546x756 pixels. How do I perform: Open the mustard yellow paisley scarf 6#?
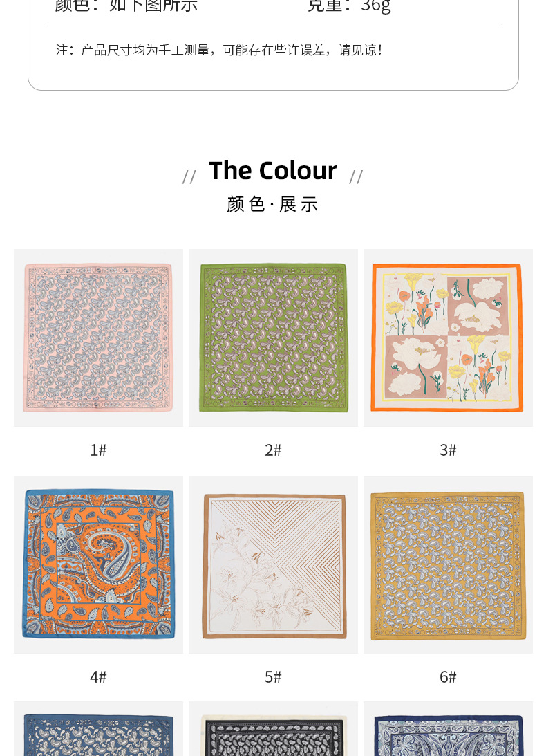click(x=448, y=564)
